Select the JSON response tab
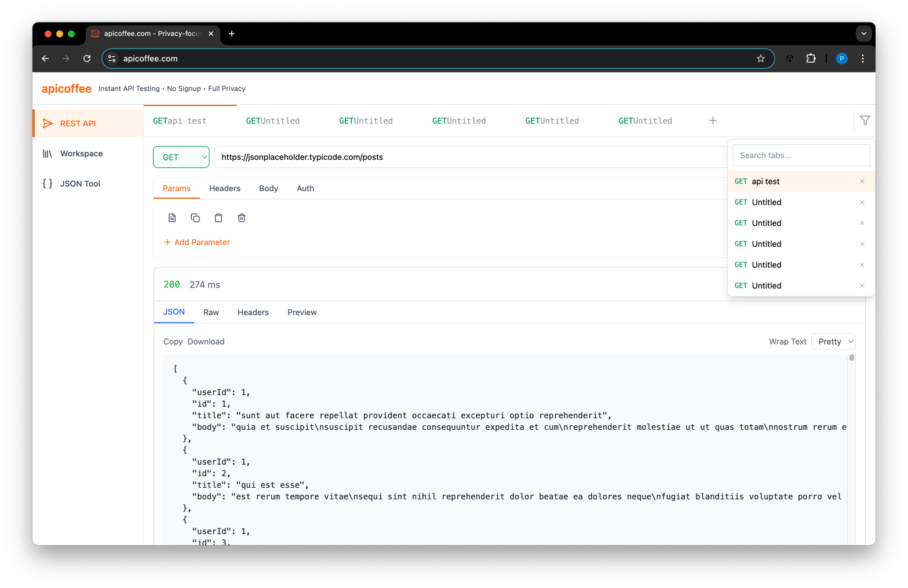Image resolution: width=908 pixels, height=588 pixels. (174, 312)
